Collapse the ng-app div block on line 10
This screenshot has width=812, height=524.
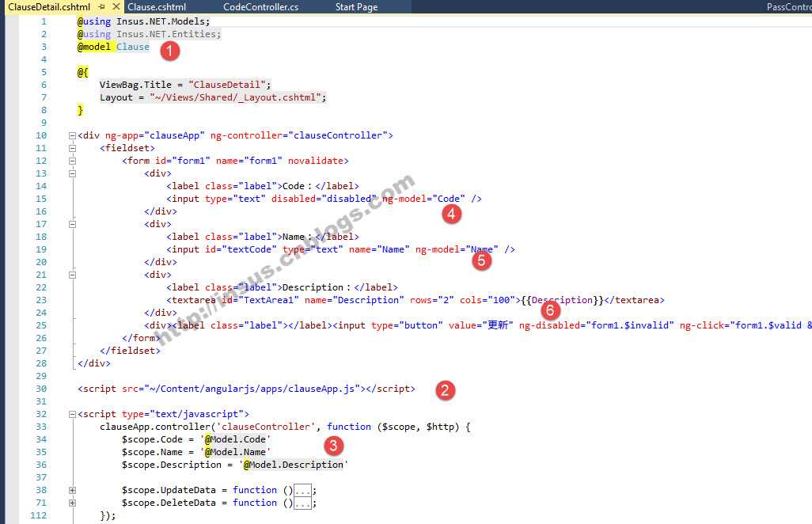tap(73, 135)
